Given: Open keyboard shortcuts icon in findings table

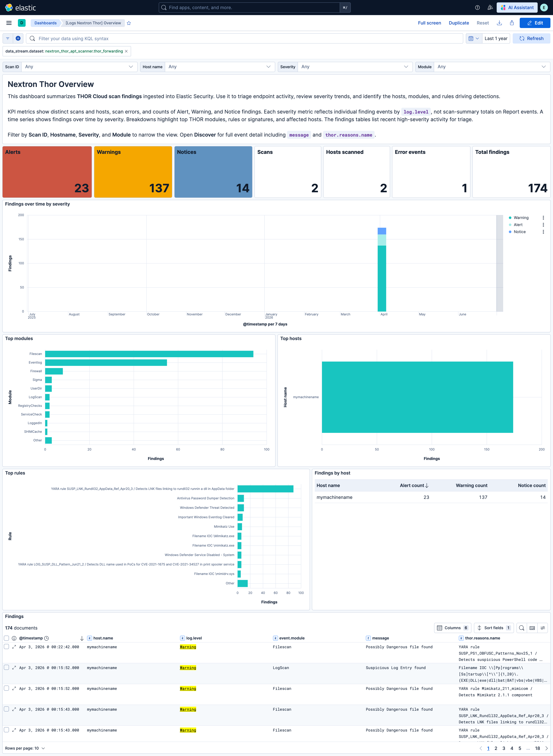Looking at the screenshot, I should coord(532,628).
